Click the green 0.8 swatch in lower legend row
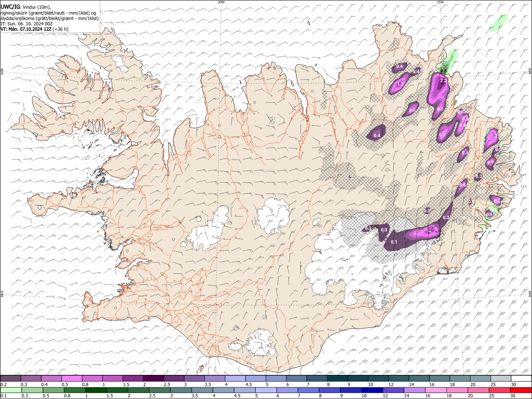The image size is (532, 399). click(x=75, y=390)
